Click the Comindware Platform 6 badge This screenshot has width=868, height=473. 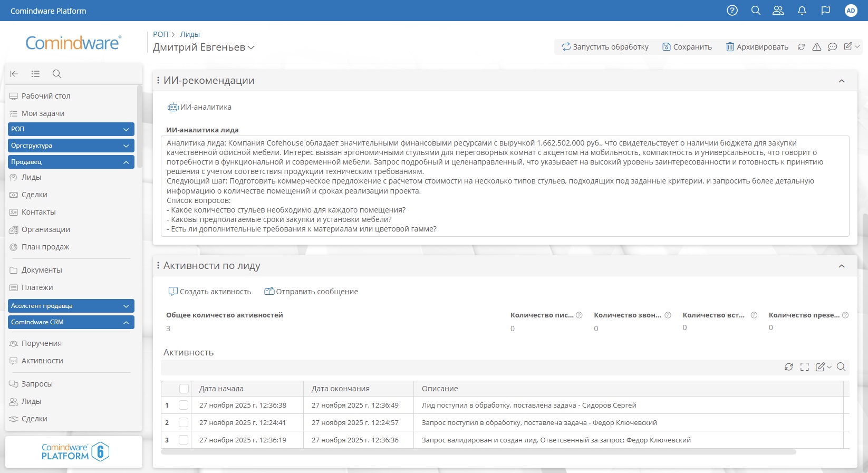[x=75, y=452]
